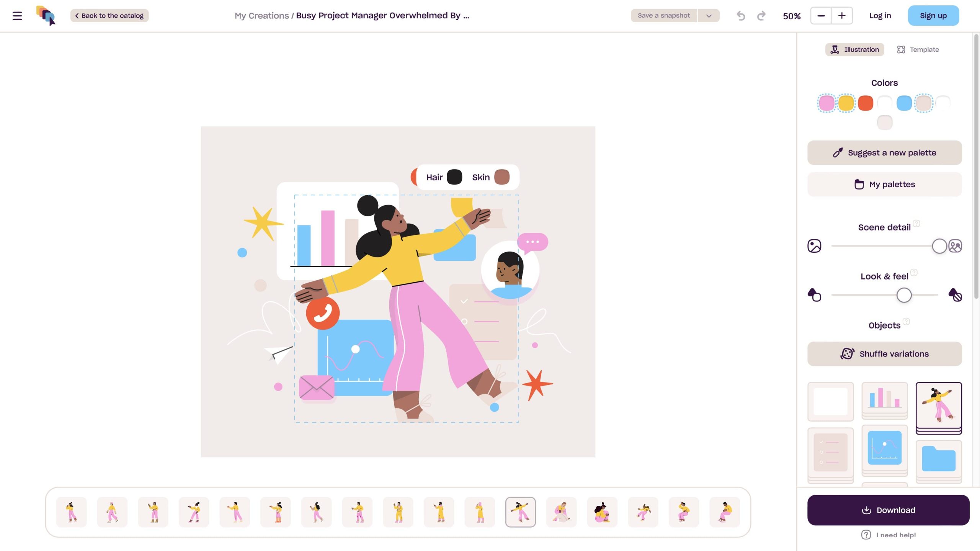The image size is (980, 551).
Task: Click Suggest a new palette
Action: tap(884, 153)
